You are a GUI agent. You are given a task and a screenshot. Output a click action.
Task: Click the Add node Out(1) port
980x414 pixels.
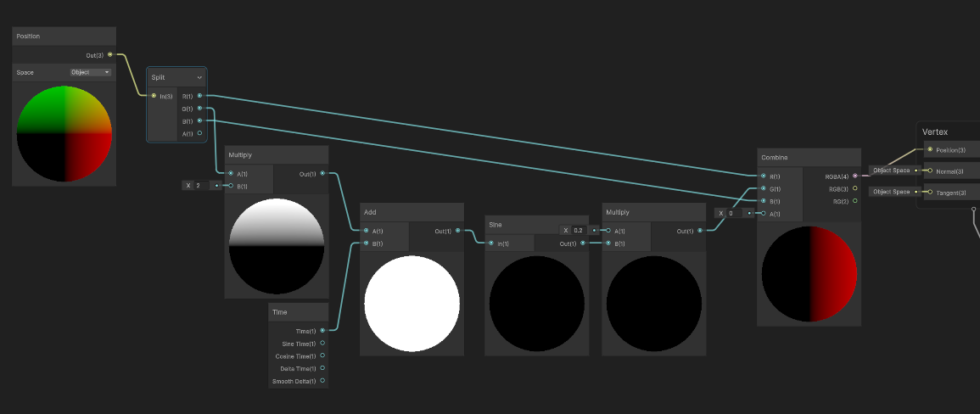(458, 231)
